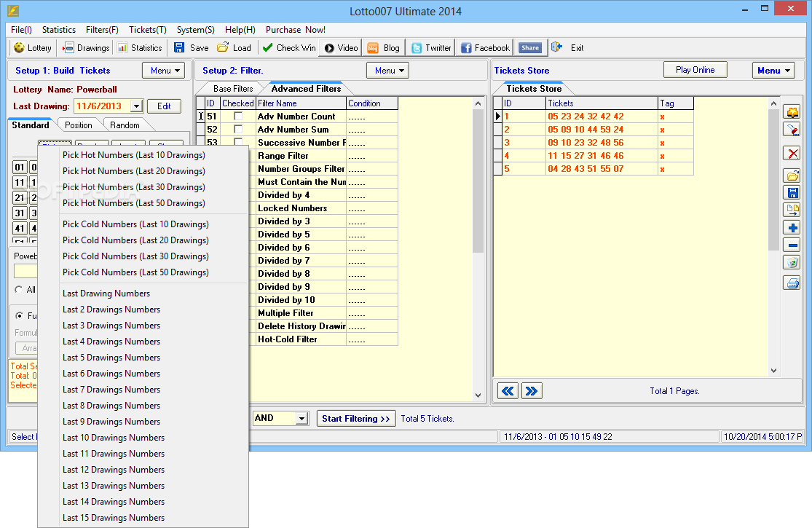Open the Setup 2 Filter Menu dropdown

point(388,71)
